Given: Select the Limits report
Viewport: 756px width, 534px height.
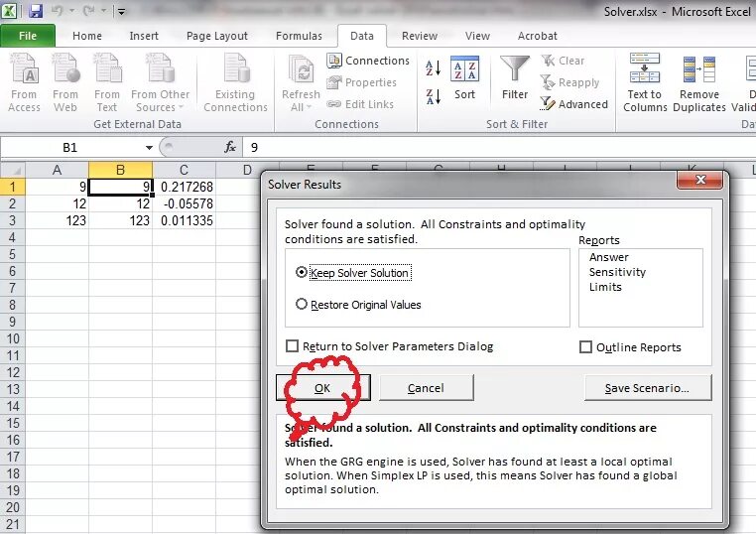Looking at the screenshot, I should [605, 287].
